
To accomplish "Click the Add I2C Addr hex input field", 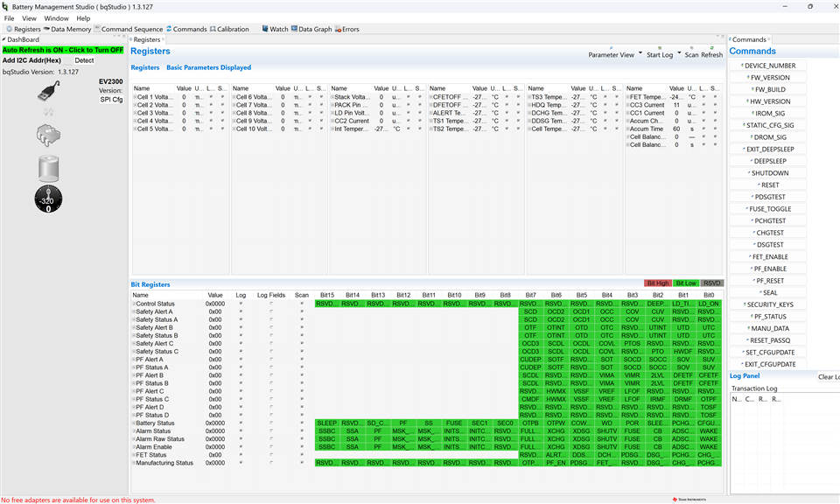I will pos(67,60).
